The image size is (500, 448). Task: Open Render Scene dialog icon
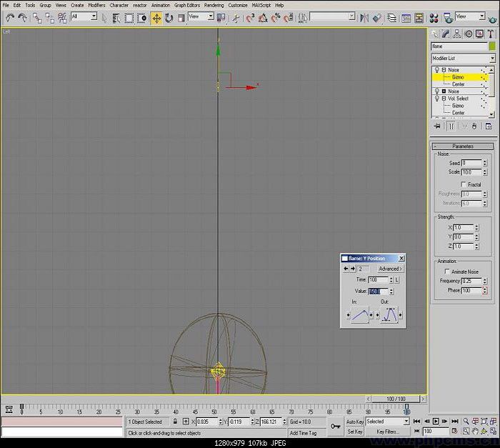pos(448,18)
